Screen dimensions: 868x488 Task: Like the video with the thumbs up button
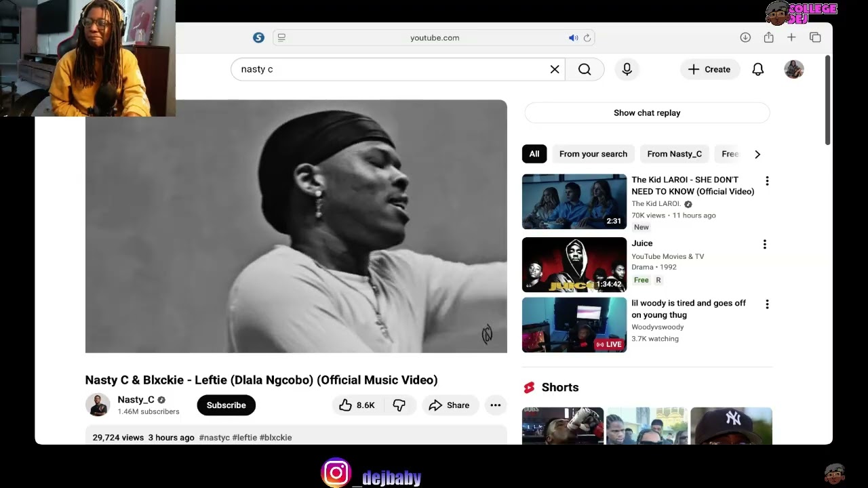coord(357,405)
